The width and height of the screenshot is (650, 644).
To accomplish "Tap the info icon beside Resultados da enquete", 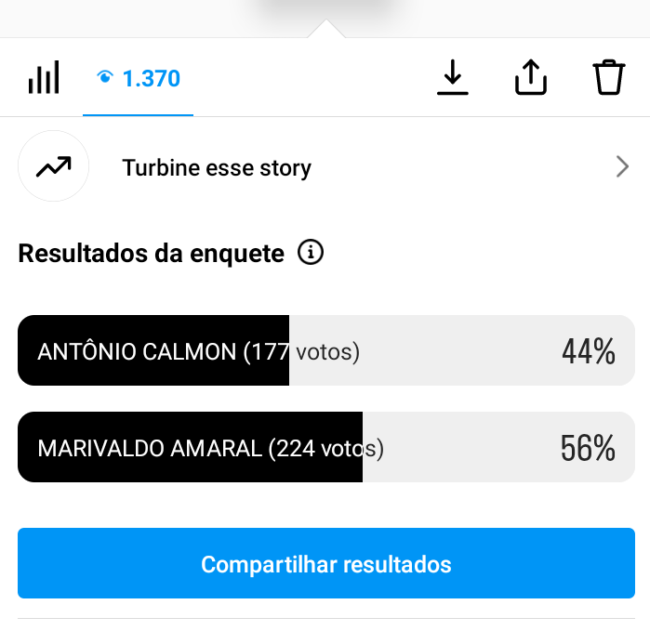I will pos(311,252).
